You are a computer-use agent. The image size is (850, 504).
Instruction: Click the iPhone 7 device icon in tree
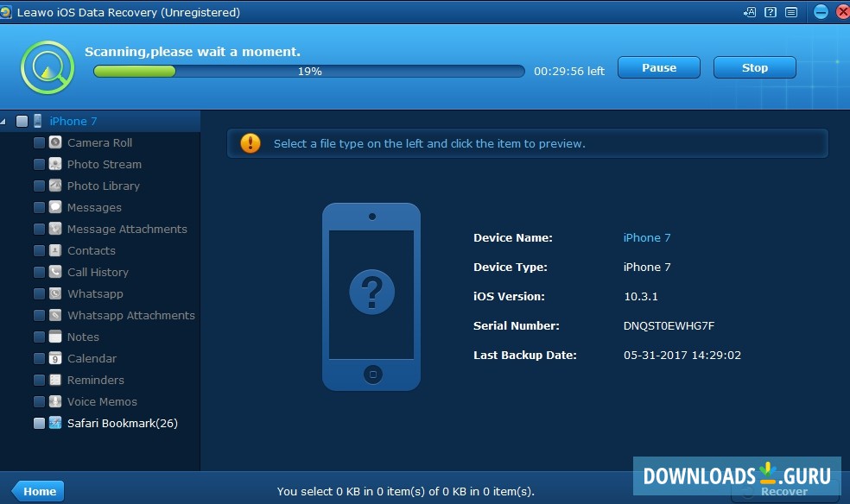pyautogui.click(x=37, y=121)
